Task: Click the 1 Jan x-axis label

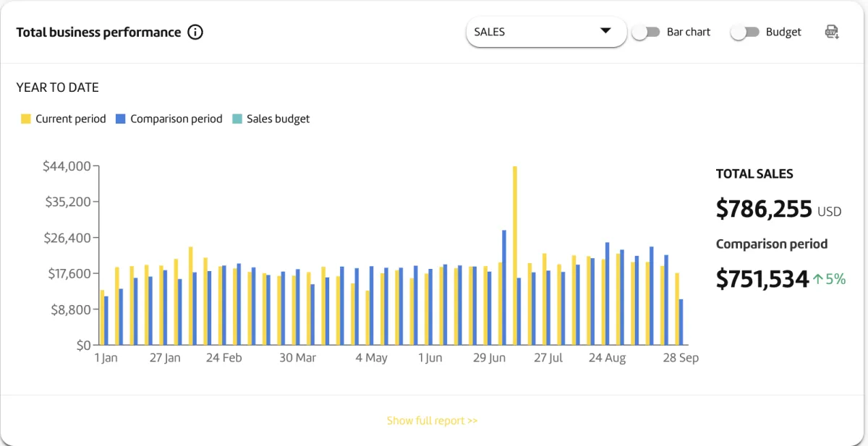Action: (x=106, y=358)
